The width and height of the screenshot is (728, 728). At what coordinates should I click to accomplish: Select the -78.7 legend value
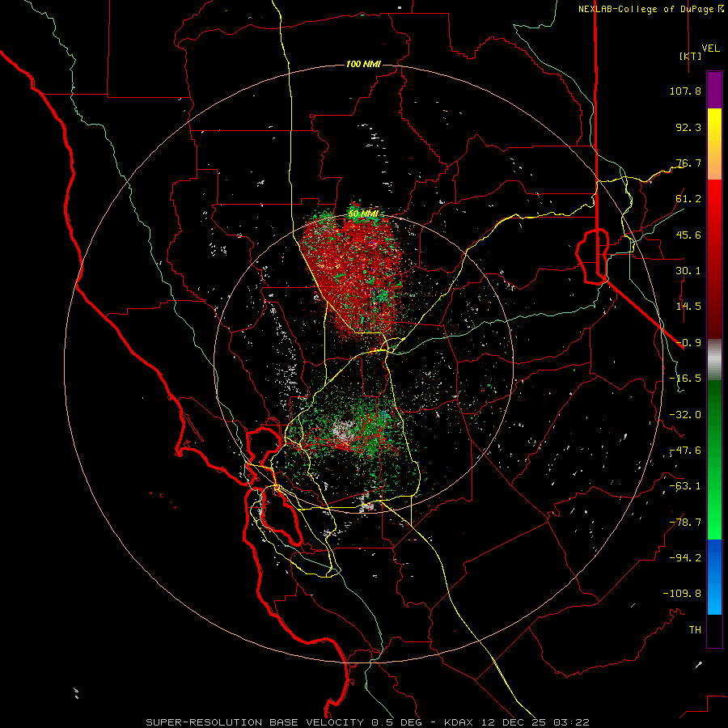(685, 523)
